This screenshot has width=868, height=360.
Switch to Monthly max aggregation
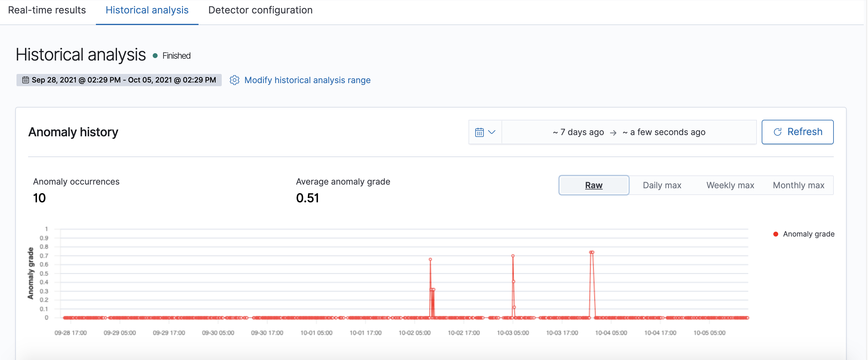[799, 185]
